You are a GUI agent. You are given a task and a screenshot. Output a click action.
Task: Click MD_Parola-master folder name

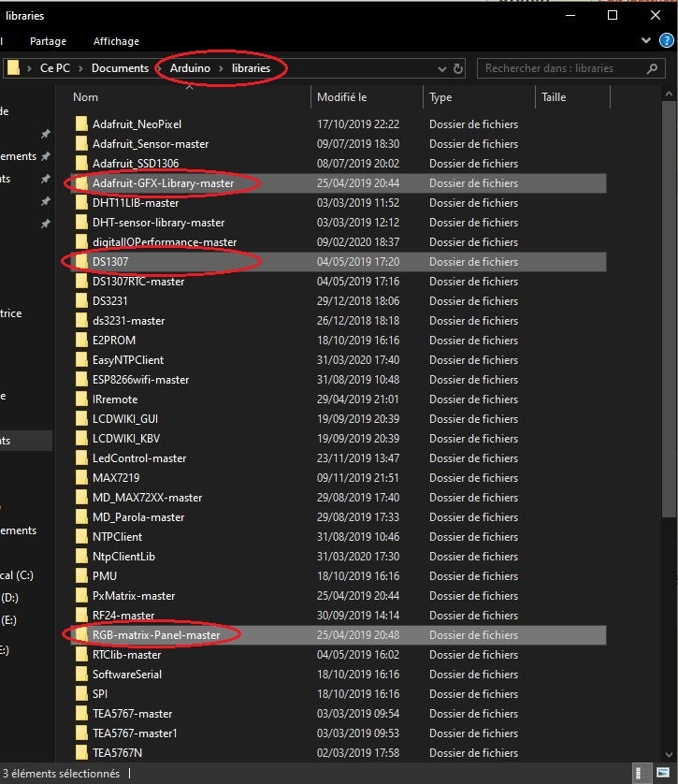coord(138,517)
